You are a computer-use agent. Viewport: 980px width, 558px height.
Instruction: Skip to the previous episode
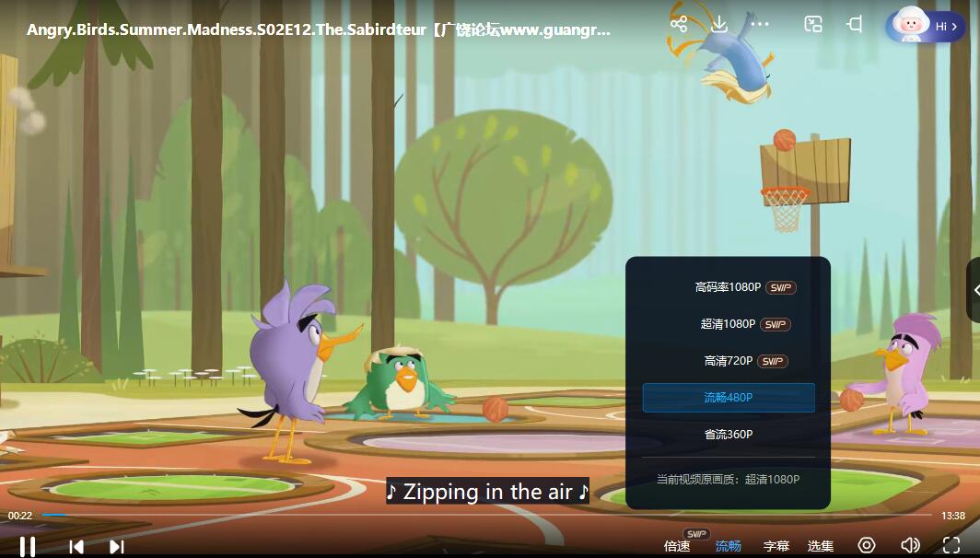[x=76, y=546]
